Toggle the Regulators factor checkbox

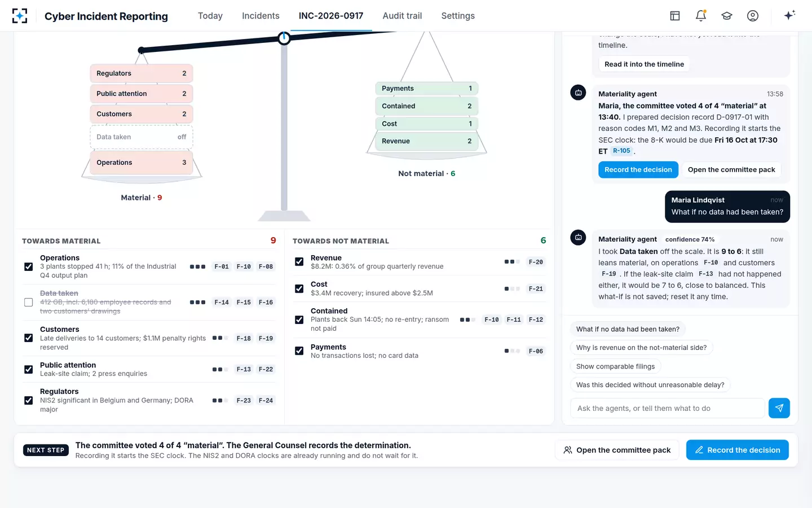click(x=29, y=400)
